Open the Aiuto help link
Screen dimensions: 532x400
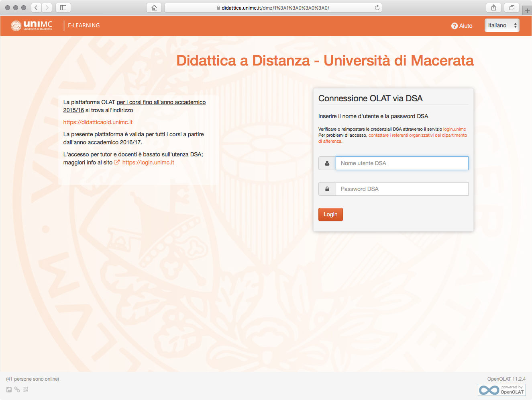[x=462, y=26]
